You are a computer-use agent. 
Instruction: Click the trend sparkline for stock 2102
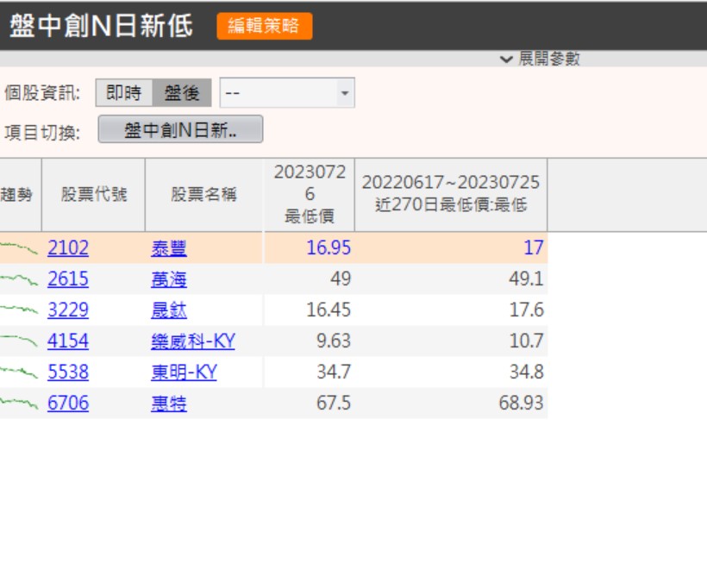click(x=19, y=248)
